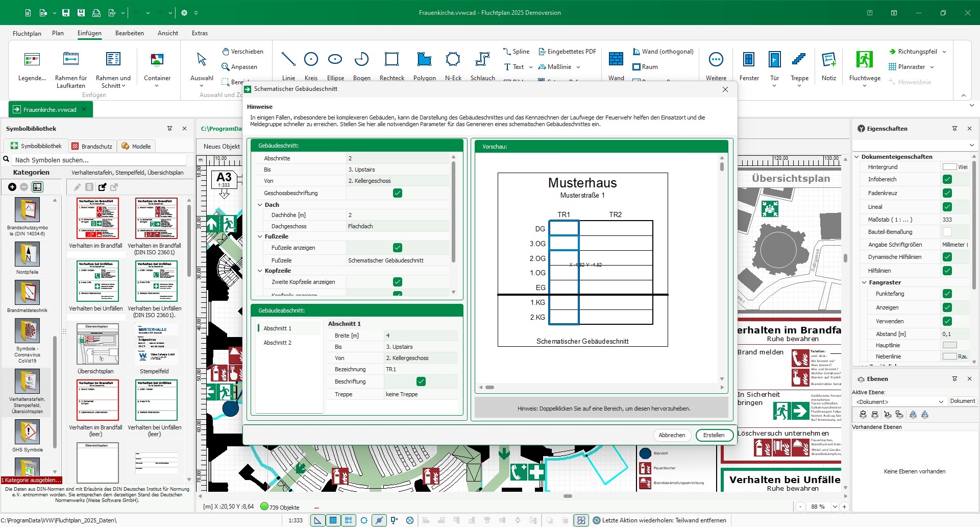
Task: Select the Fenster window tool
Action: (x=749, y=60)
